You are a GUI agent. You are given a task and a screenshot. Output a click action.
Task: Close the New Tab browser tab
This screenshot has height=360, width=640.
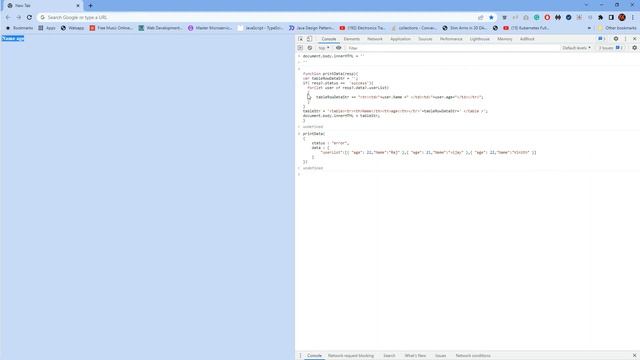click(78, 6)
